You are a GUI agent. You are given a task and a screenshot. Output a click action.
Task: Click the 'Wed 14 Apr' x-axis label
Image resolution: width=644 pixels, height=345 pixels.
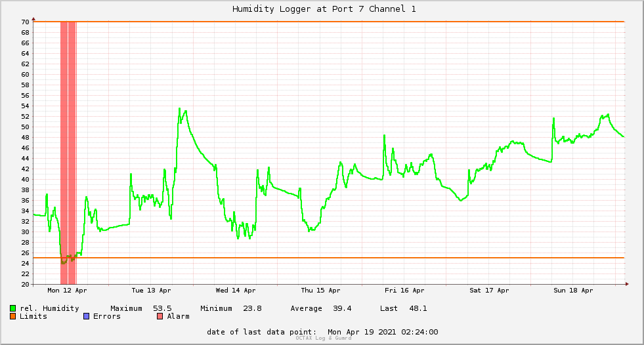(x=236, y=290)
